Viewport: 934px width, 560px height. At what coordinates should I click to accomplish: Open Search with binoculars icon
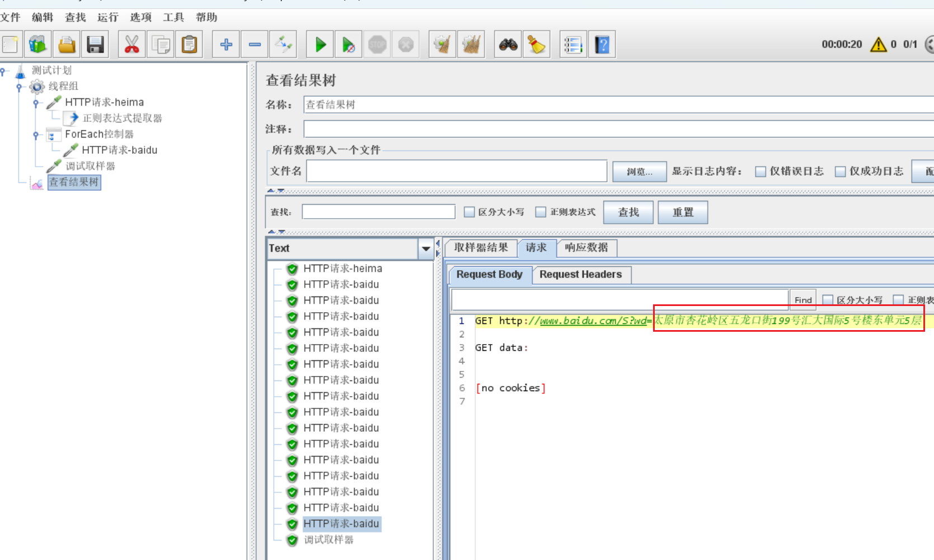pos(508,44)
